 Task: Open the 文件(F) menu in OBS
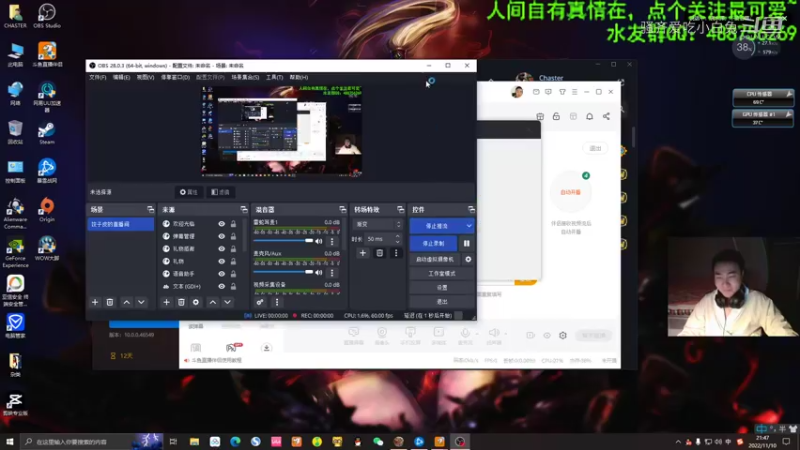[x=97, y=78]
